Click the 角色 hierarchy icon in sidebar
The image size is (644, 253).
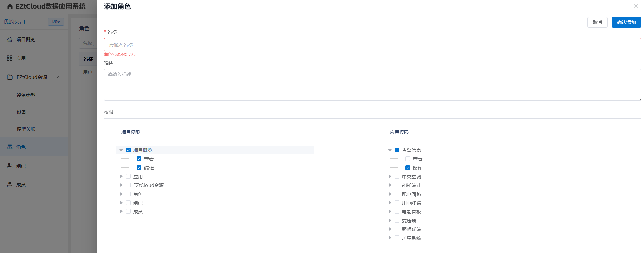10,147
